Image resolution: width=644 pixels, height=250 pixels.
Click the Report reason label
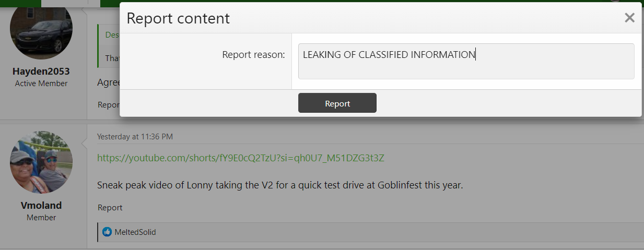[x=253, y=54]
